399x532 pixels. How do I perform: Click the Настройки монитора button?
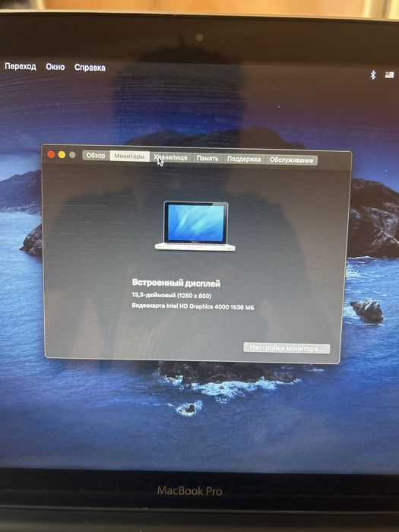click(x=287, y=348)
